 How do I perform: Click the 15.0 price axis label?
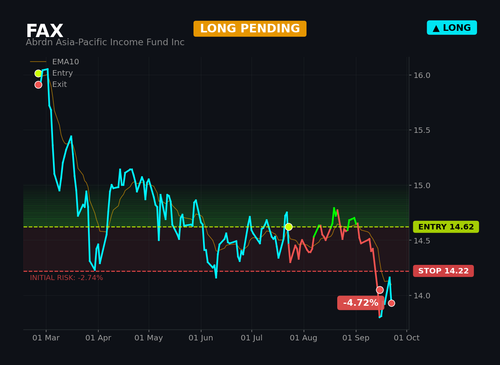tap(422, 185)
